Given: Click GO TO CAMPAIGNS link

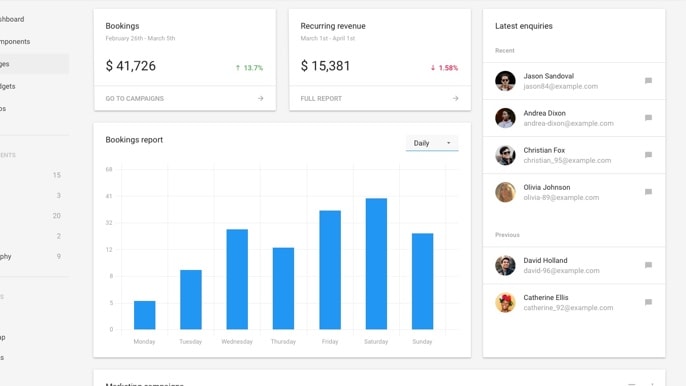Looking at the screenshot, I should 134,98.
